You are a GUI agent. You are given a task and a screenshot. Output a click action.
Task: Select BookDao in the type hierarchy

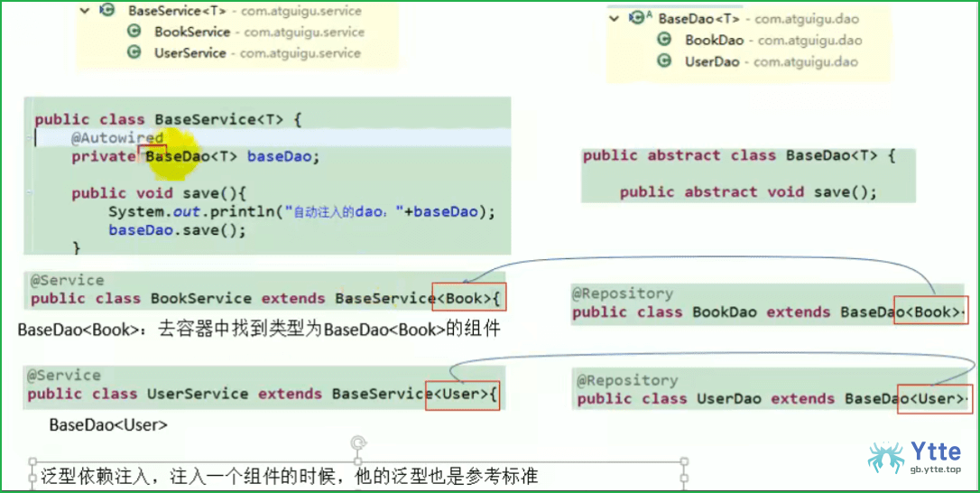[715, 40]
